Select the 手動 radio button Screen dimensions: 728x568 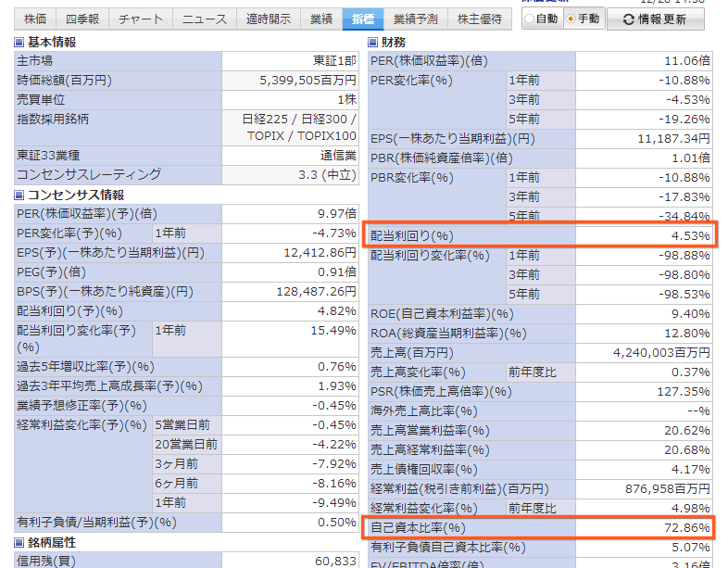(571, 19)
